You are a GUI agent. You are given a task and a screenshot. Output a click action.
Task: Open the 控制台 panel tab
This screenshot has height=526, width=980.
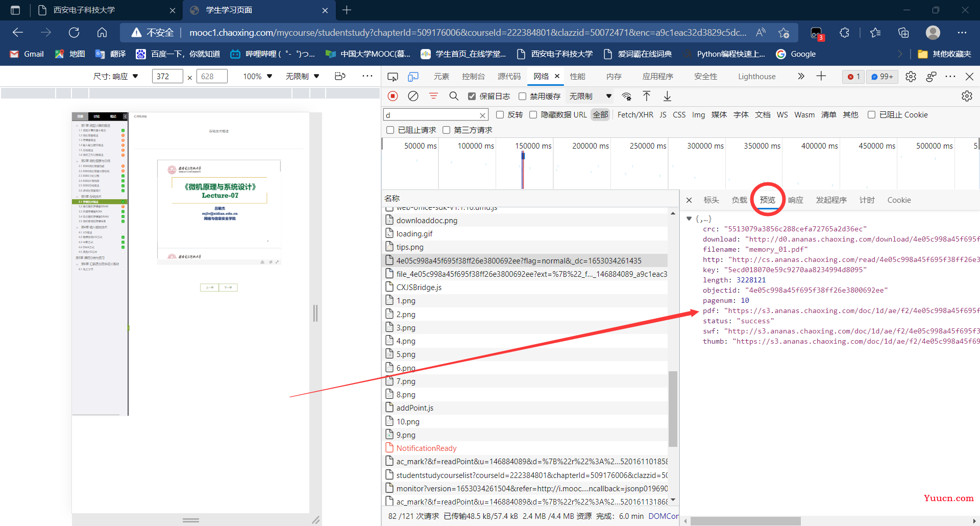pos(473,77)
